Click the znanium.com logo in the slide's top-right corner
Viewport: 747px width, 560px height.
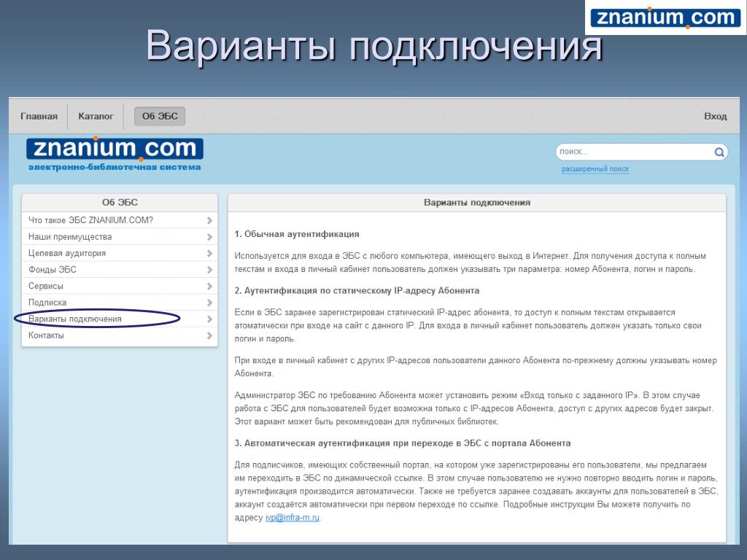click(x=665, y=17)
